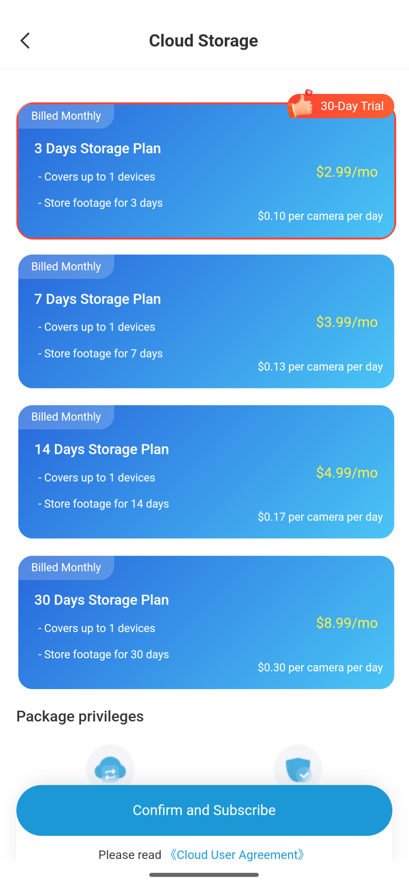Screen dimensions: 409x886
Task: Tap the $2.99/mo price label
Action: pos(347,172)
